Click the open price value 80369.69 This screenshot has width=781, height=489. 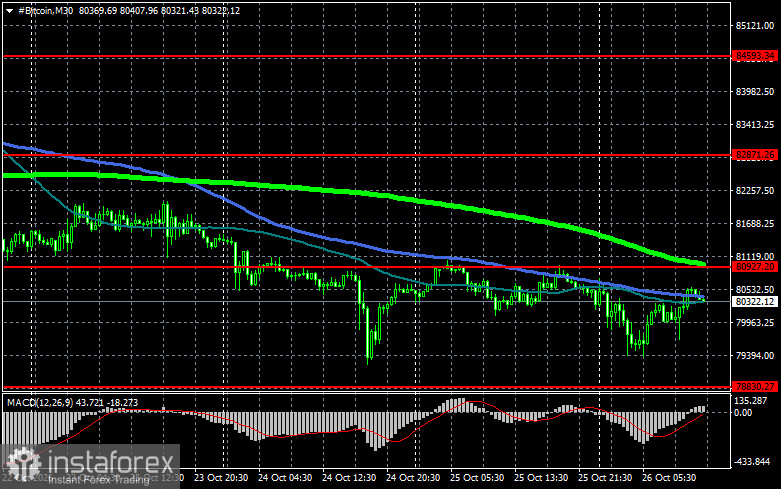click(x=98, y=10)
